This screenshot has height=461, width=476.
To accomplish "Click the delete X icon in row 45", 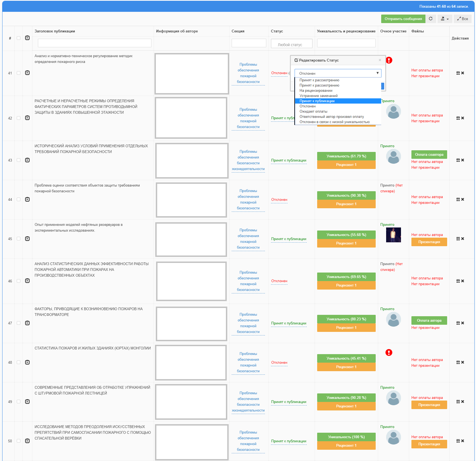I will click(463, 239).
